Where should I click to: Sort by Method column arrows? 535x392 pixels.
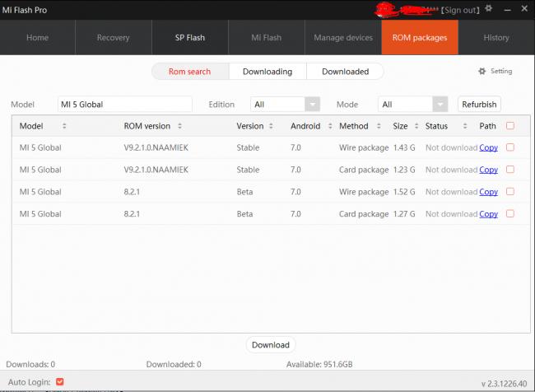coord(379,126)
